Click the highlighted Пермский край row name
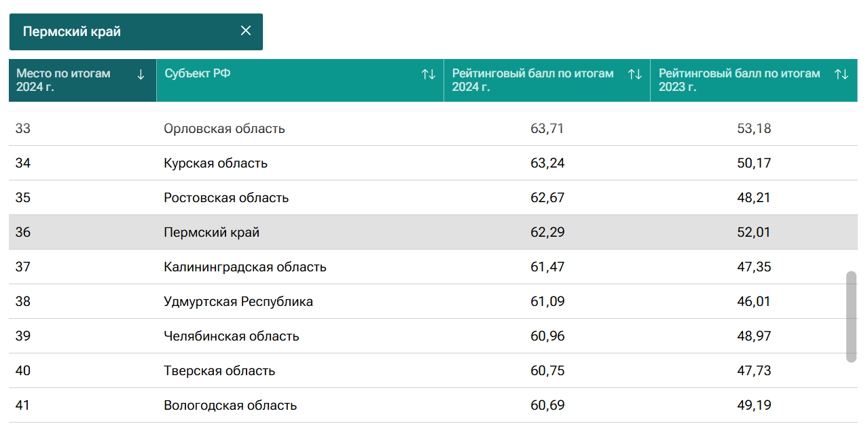Screen dimensions: 868x424 pyautogui.click(x=211, y=233)
